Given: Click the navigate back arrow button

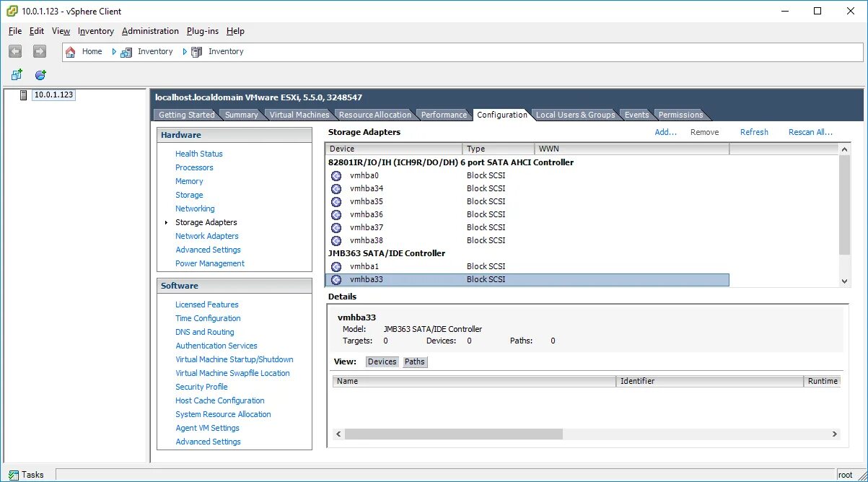Looking at the screenshot, I should 15,51.
